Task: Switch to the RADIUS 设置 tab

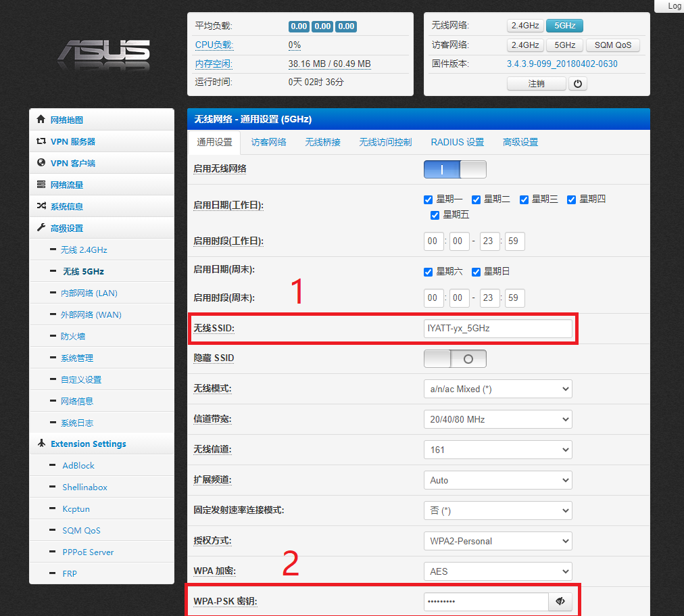Action: pyautogui.click(x=458, y=142)
